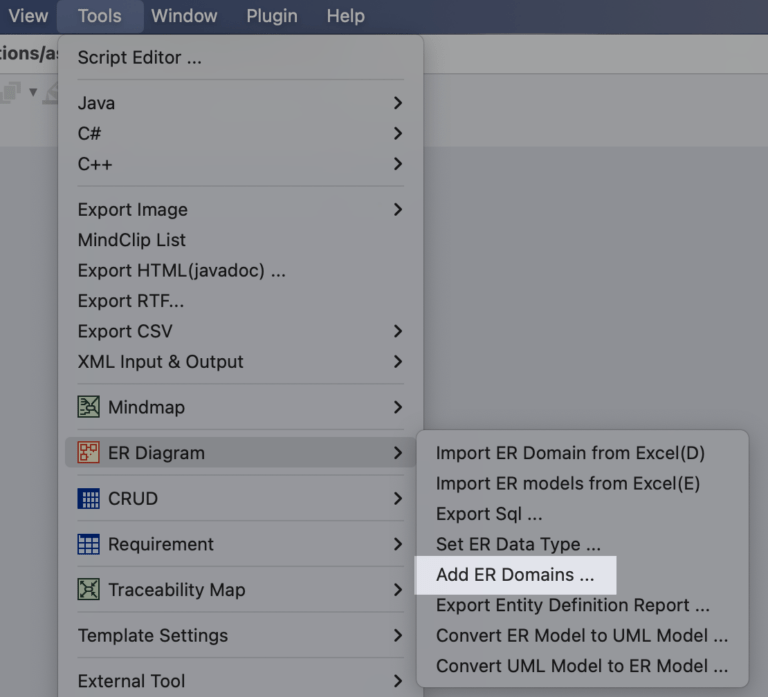Open the Window menu in menu bar

pyautogui.click(x=184, y=16)
